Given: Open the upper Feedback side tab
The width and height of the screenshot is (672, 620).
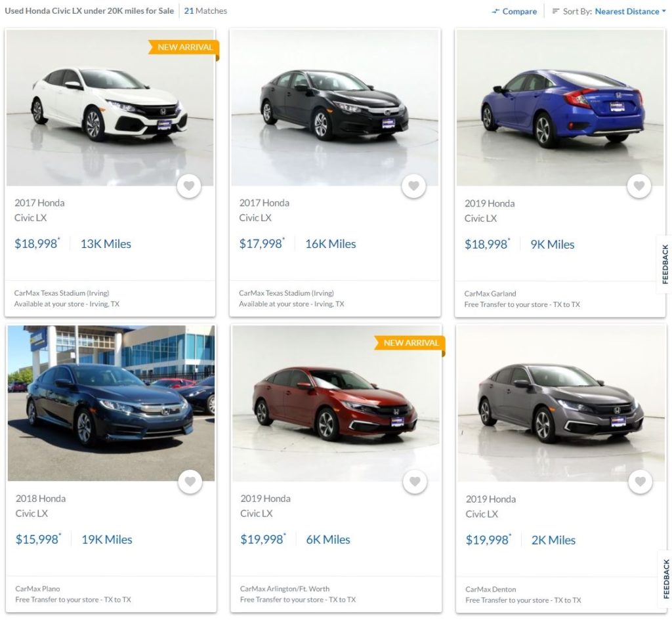Looking at the screenshot, I should click(665, 264).
